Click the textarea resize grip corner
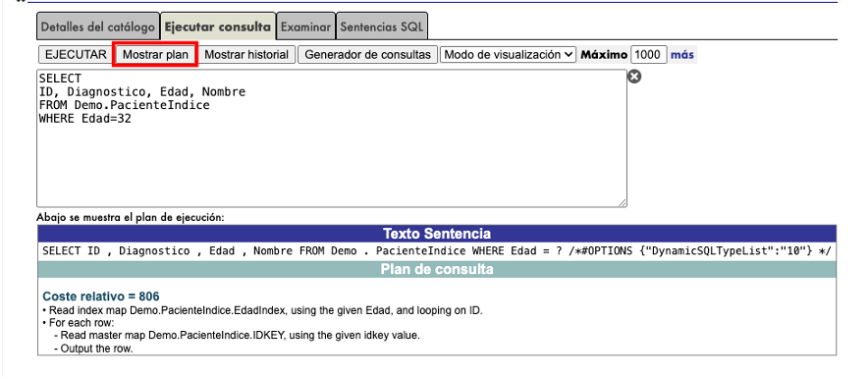The image size is (868, 377). click(623, 203)
